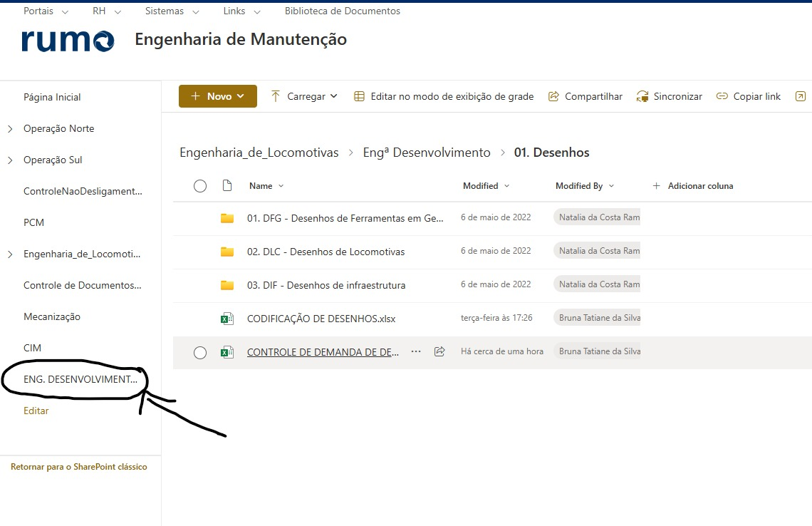The width and height of the screenshot is (812, 526).
Task: Click Operação Norte sidebar label
Action: [58, 128]
